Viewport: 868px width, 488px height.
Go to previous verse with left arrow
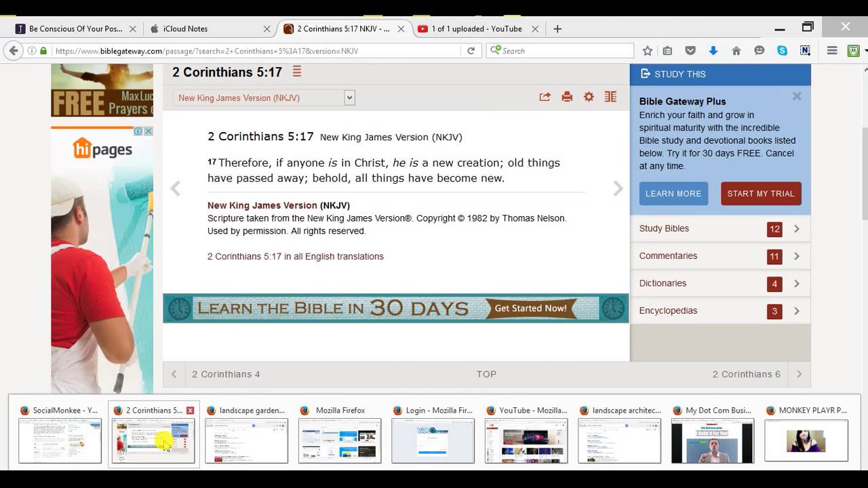(x=176, y=188)
